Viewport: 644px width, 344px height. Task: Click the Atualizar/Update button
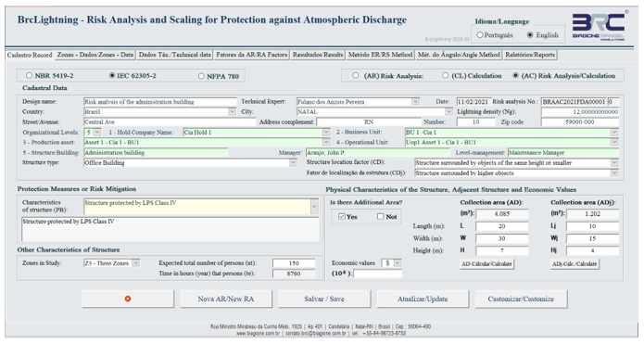423,299
